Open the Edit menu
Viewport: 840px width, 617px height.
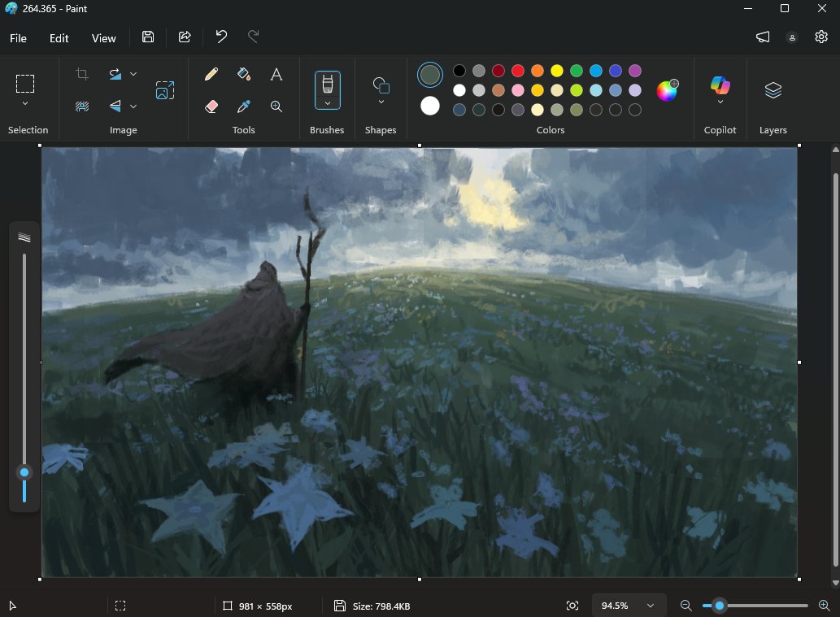click(59, 38)
